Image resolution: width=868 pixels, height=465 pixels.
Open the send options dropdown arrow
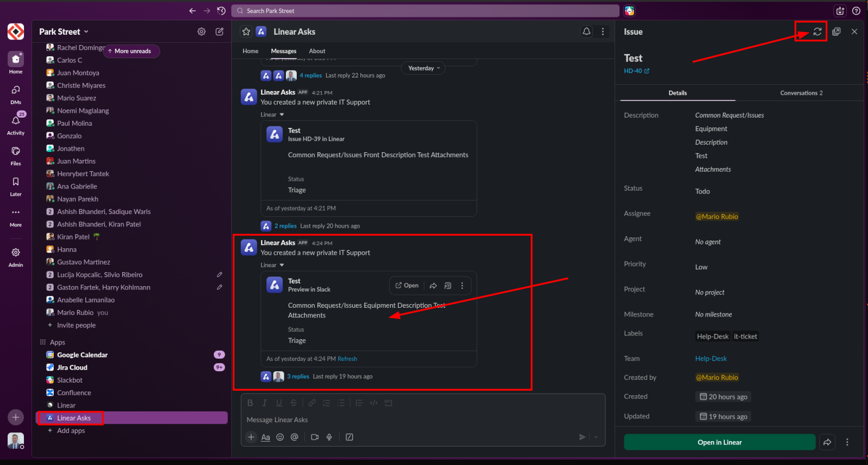click(x=596, y=437)
